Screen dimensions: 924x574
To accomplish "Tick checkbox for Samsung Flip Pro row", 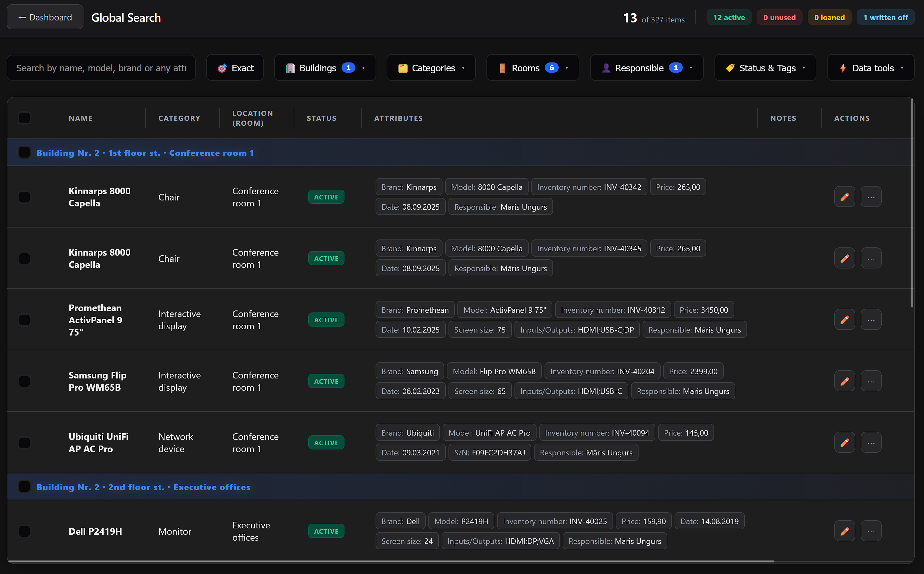I will tap(24, 381).
